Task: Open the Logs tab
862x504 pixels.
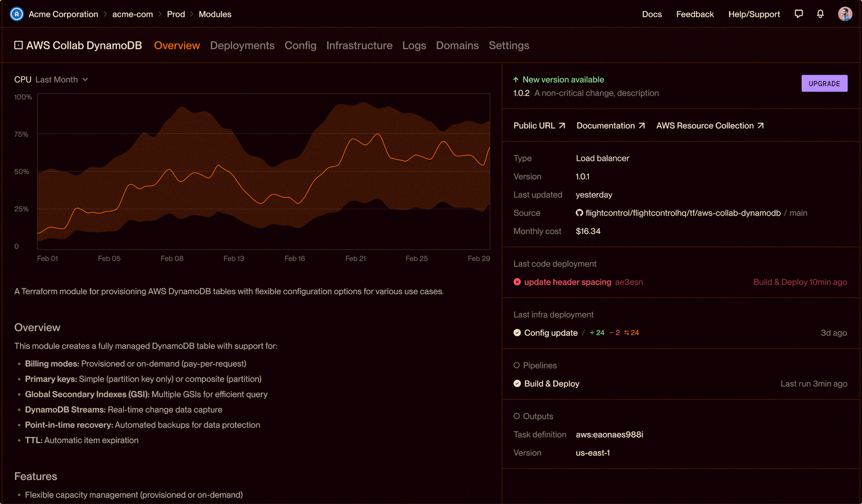Action: coord(414,45)
